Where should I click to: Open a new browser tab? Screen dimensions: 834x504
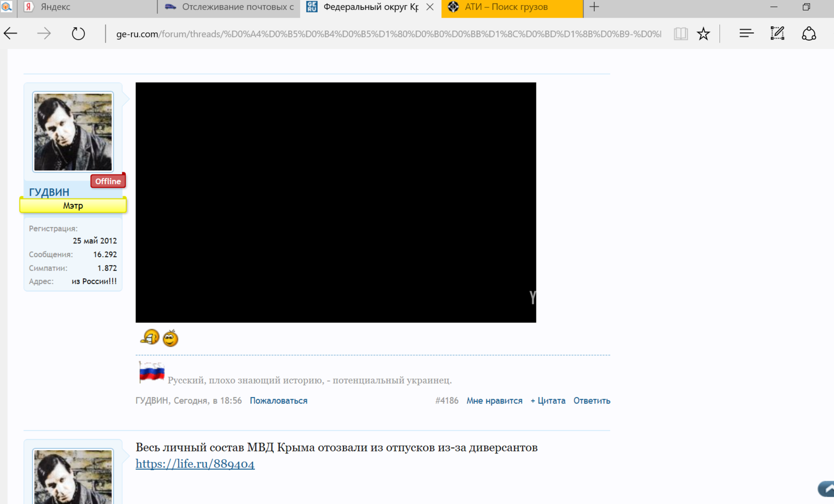click(594, 7)
